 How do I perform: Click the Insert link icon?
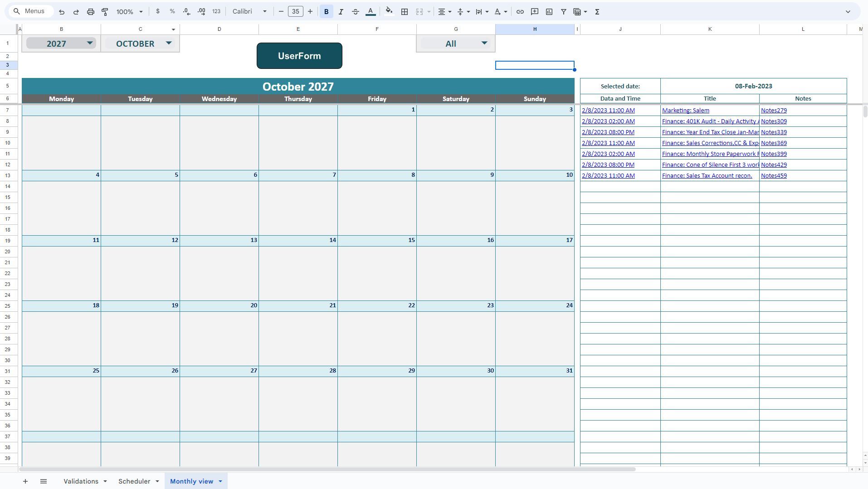click(520, 12)
